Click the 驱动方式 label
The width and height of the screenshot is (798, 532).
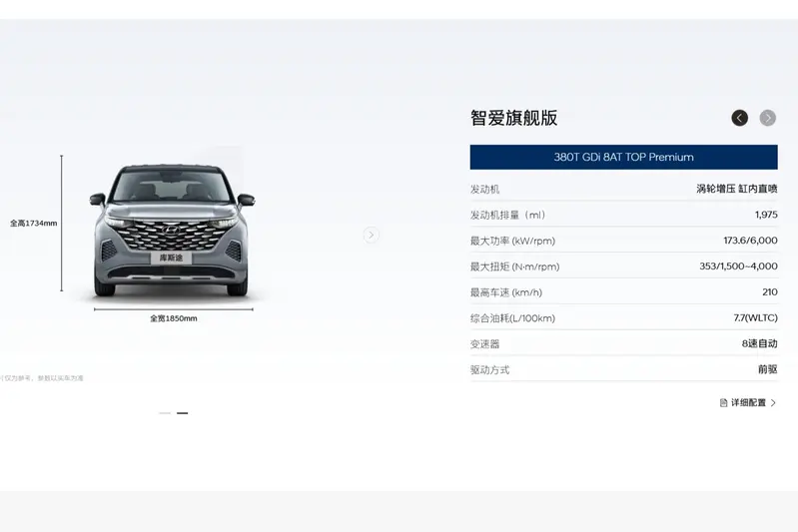point(489,370)
